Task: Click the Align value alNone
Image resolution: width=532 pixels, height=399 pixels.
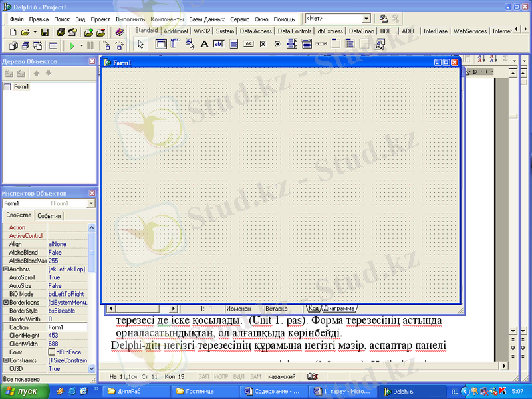Action: pos(67,244)
